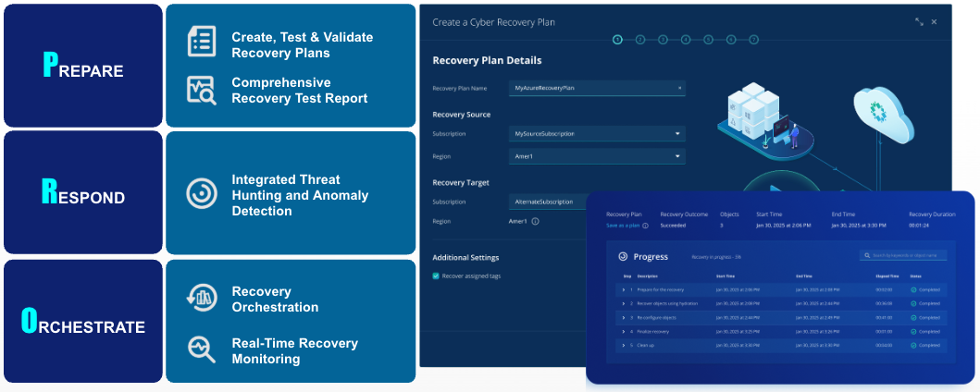Image resolution: width=980 pixels, height=392 pixels.
Task: Click Completed check icon for Re-configure objects
Action: click(913, 318)
